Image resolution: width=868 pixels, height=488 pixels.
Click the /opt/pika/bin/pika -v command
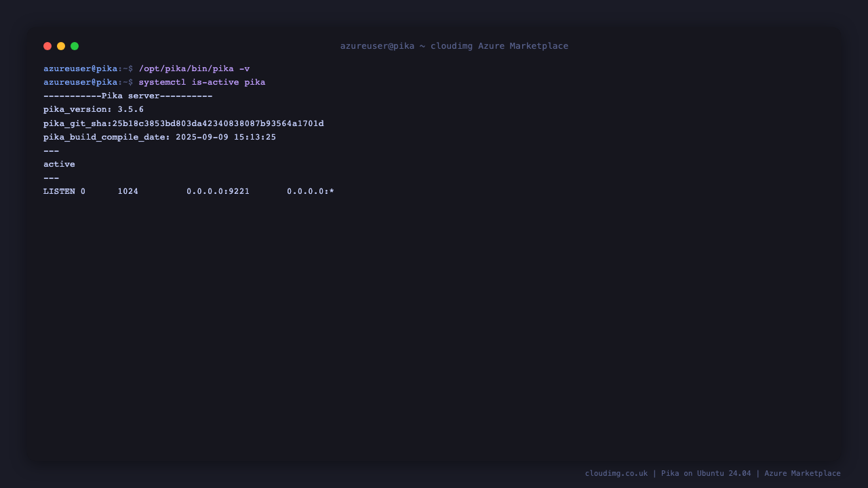tap(194, 68)
